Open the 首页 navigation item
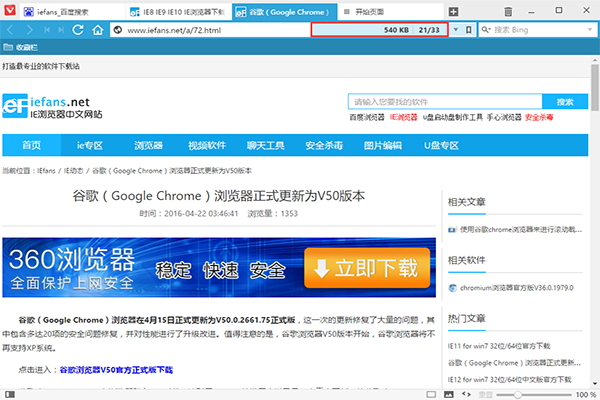600x400 pixels. click(31, 145)
